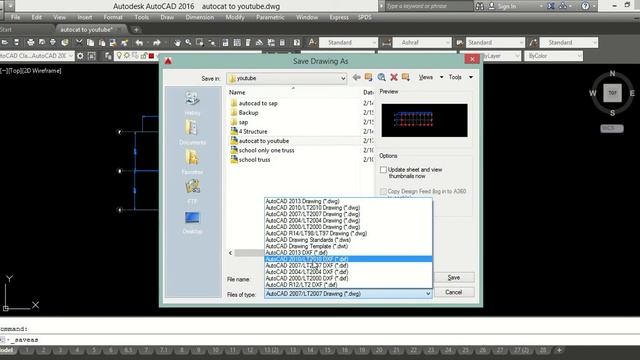Click the Save button
Viewport: 640px width, 360px height.
[x=454, y=278]
